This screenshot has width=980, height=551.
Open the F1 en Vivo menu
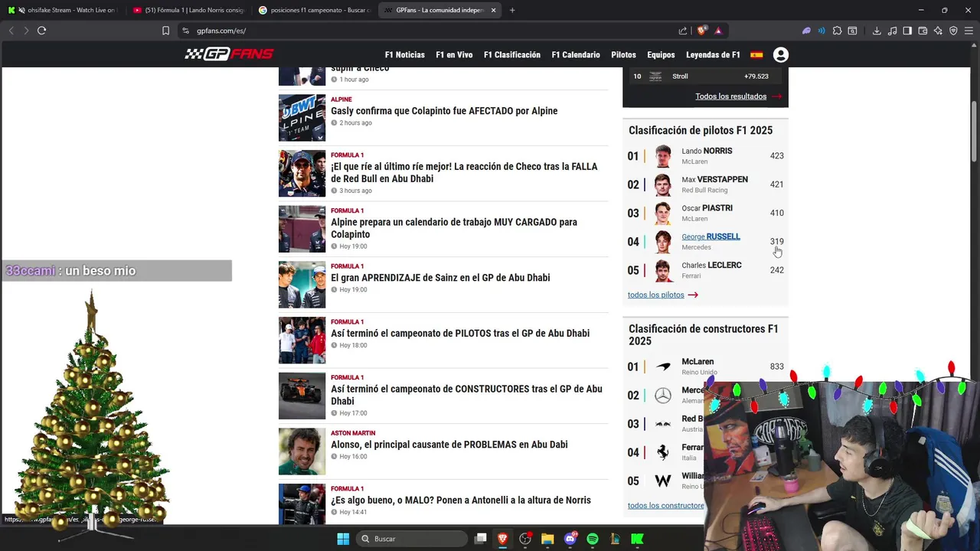pos(454,55)
